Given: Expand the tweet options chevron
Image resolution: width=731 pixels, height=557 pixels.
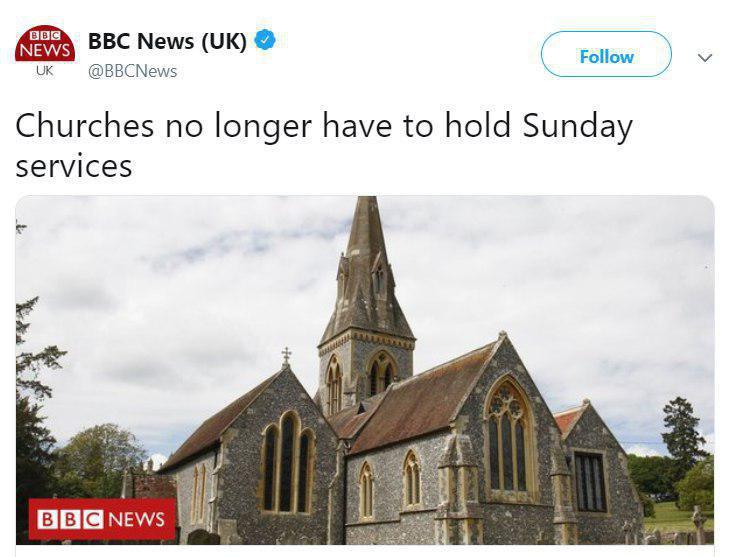Looking at the screenshot, I should click(704, 58).
